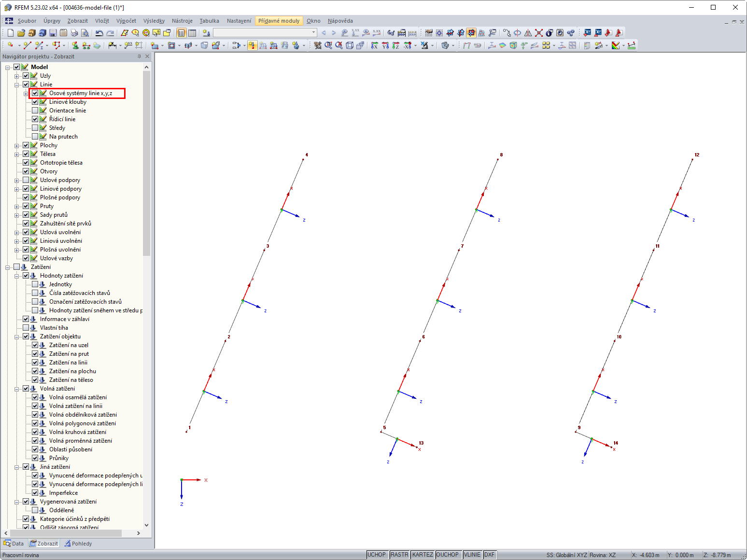The height and width of the screenshot is (560, 747).
Task: Toggle the Uzlové podpory checkbox
Action: click(x=26, y=180)
